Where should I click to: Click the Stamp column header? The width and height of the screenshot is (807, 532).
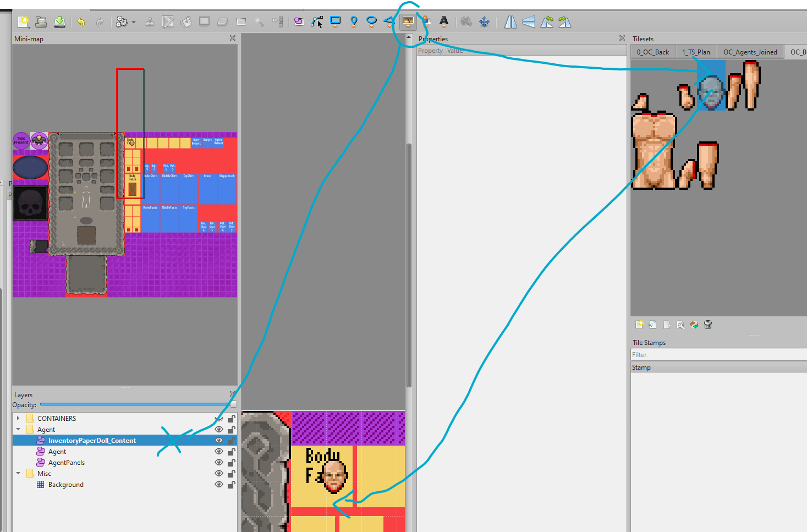pos(718,368)
